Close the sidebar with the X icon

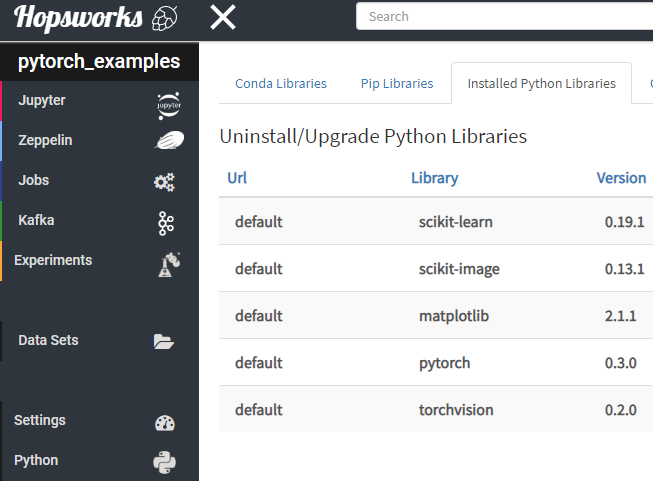pyautogui.click(x=223, y=18)
